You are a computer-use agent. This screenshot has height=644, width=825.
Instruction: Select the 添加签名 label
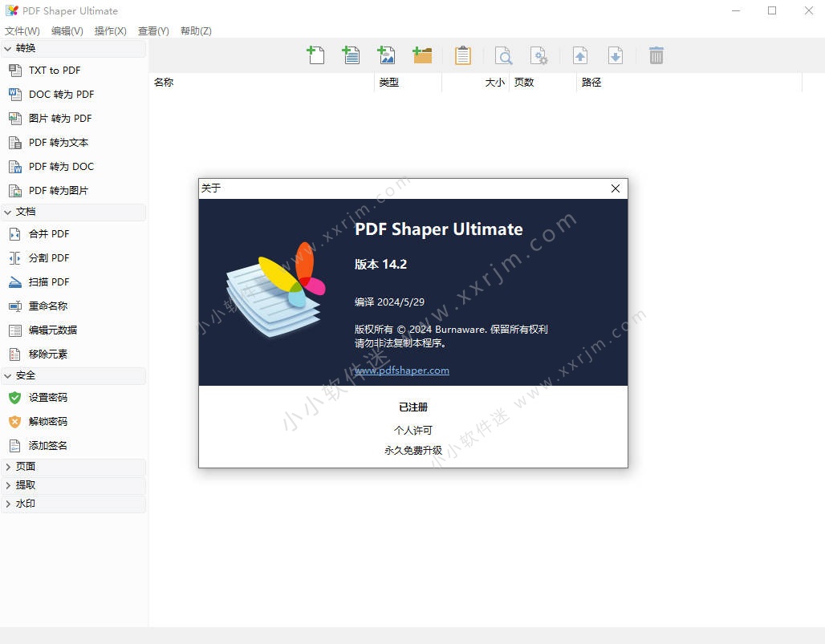tap(48, 445)
